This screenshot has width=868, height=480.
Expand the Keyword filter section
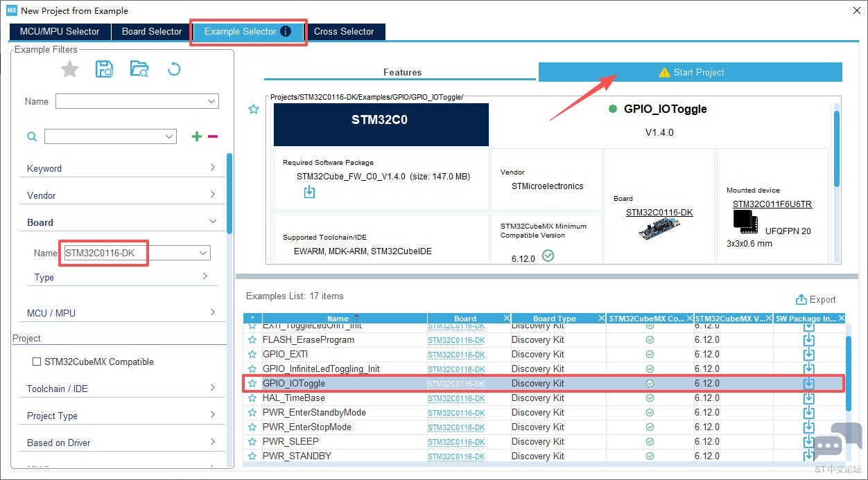(x=121, y=168)
